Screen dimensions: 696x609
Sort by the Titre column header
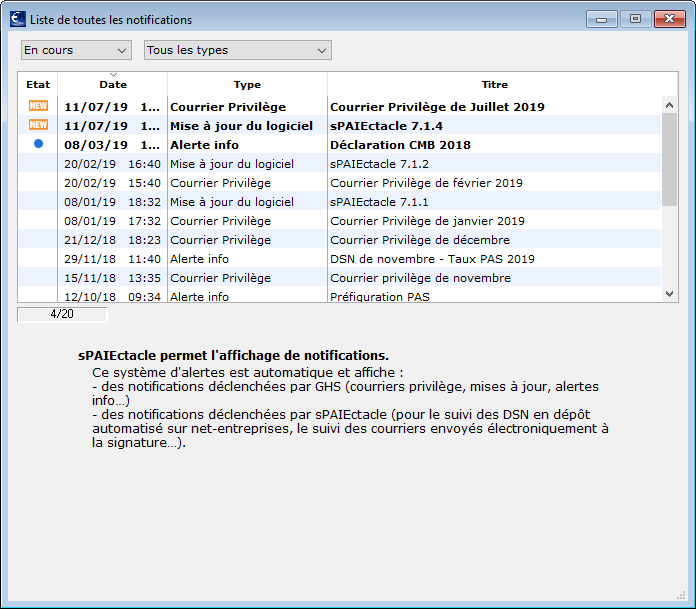pos(494,84)
